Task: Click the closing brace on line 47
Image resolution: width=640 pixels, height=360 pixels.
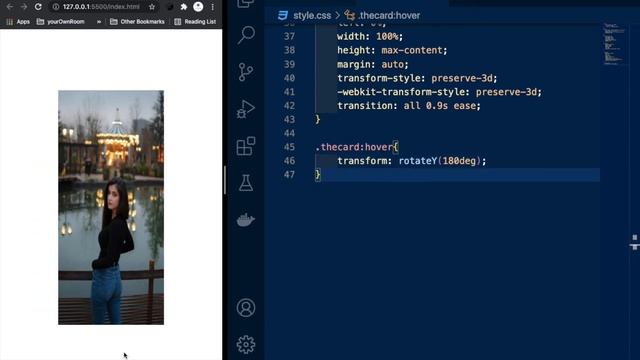Action: [318, 175]
